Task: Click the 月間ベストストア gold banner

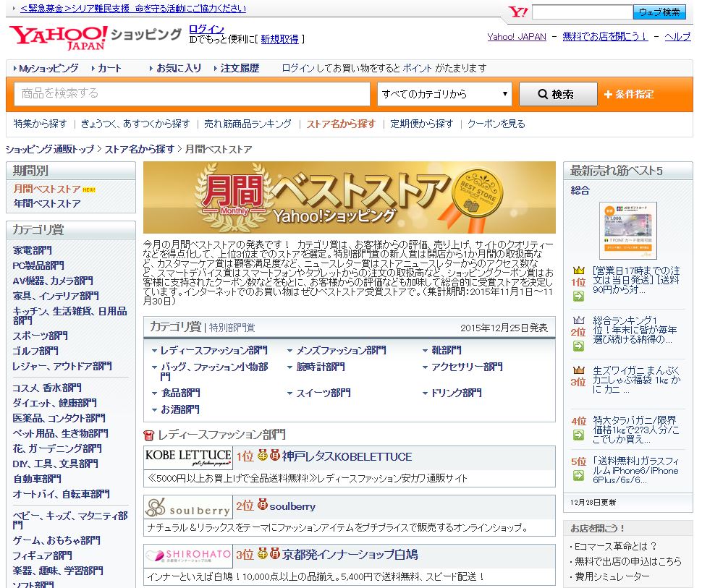Action: (350, 197)
